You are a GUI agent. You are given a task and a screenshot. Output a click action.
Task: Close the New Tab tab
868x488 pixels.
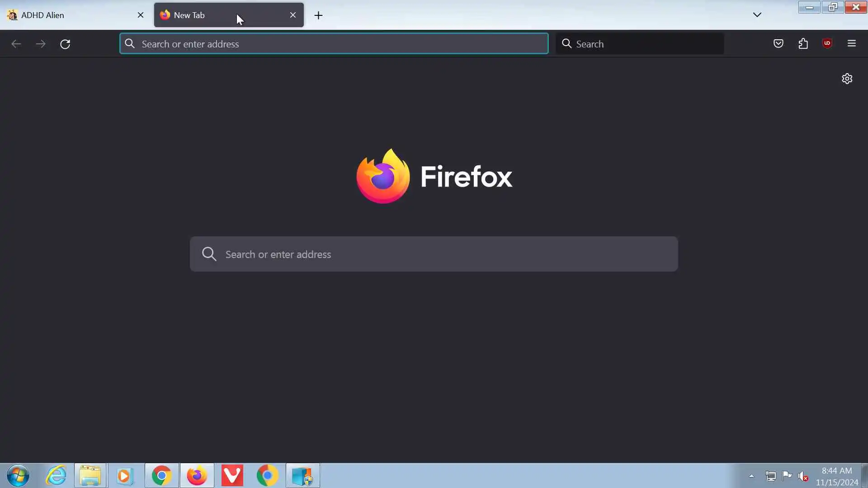293,15
